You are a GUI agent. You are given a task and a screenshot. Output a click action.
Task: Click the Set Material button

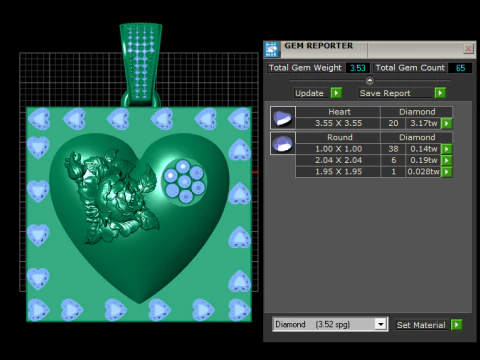421,325
